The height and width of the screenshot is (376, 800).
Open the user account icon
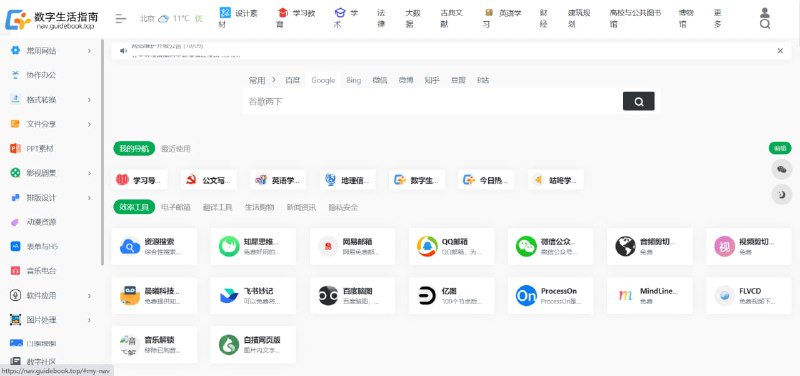(764, 13)
